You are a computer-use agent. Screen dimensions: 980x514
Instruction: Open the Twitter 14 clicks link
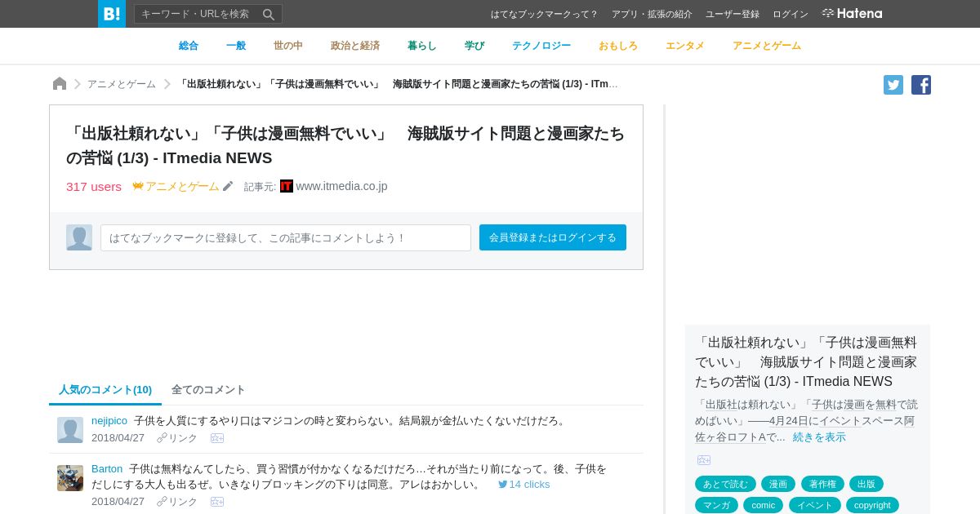523,485
